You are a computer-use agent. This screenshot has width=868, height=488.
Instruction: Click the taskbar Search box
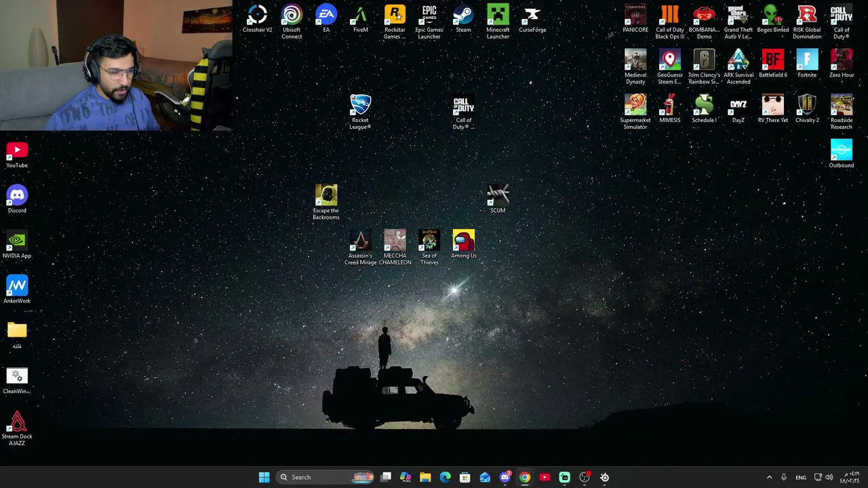point(325,477)
